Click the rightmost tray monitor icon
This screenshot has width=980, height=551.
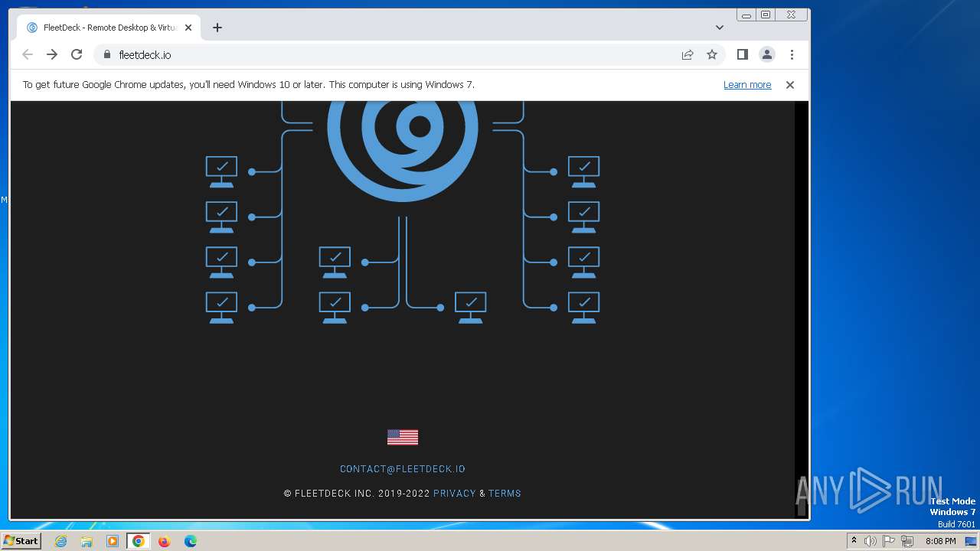[971, 541]
